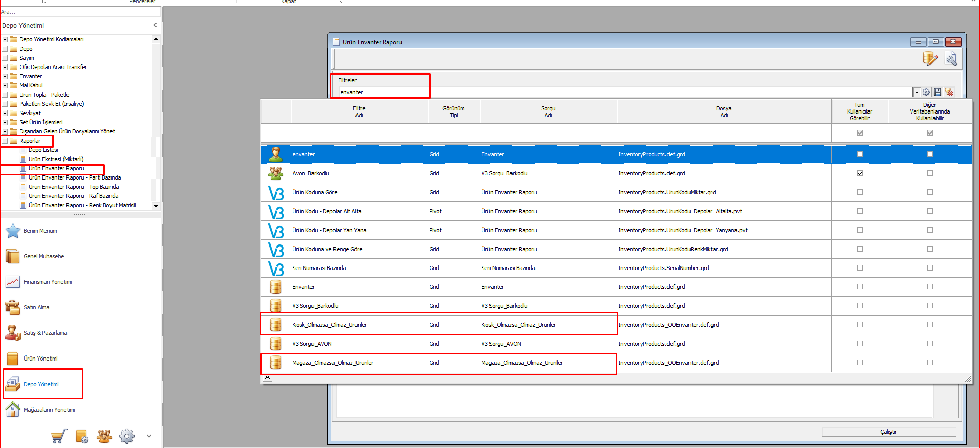Expand the Mal Kabul tree node
The width and height of the screenshot is (980, 448).
(x=5, y=85)
